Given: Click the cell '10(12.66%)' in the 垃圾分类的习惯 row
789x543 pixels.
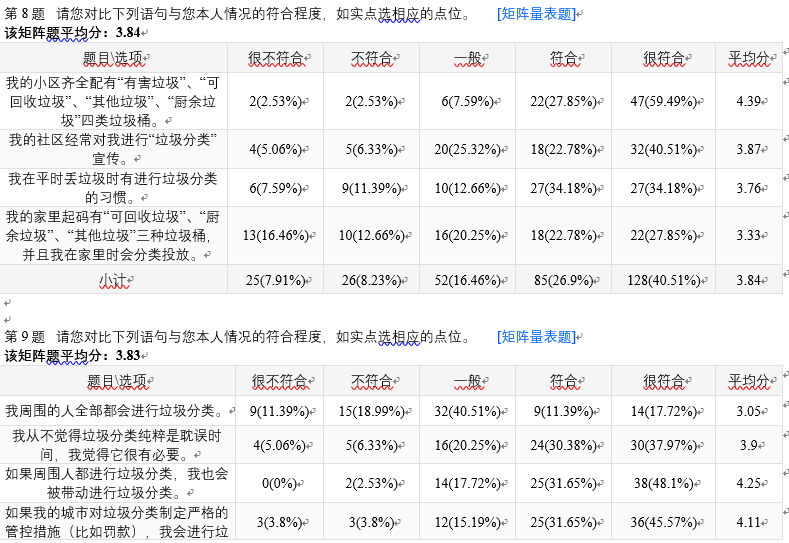Looking at the screenshot, I should tap(467, 188).
